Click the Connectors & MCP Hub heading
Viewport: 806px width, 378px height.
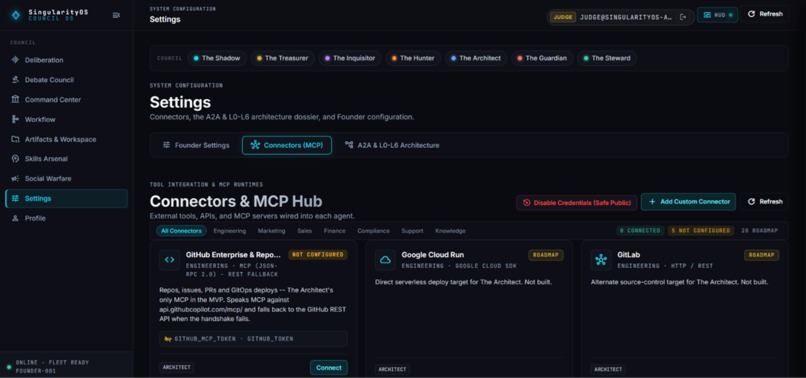click(236, 201)
